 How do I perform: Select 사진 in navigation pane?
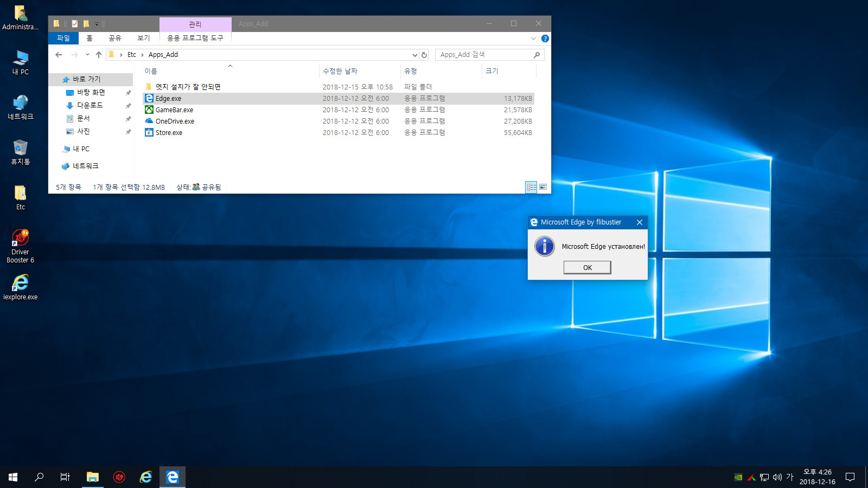84,131
